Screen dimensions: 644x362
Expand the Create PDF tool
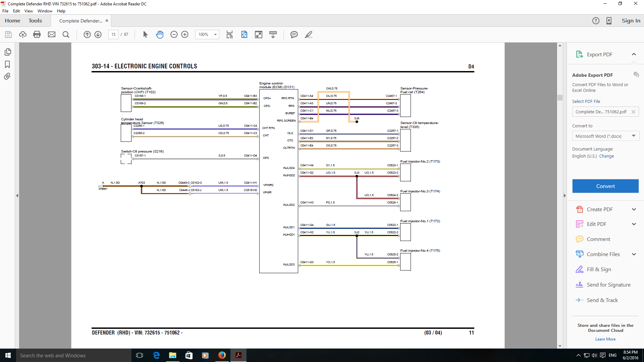634,209
